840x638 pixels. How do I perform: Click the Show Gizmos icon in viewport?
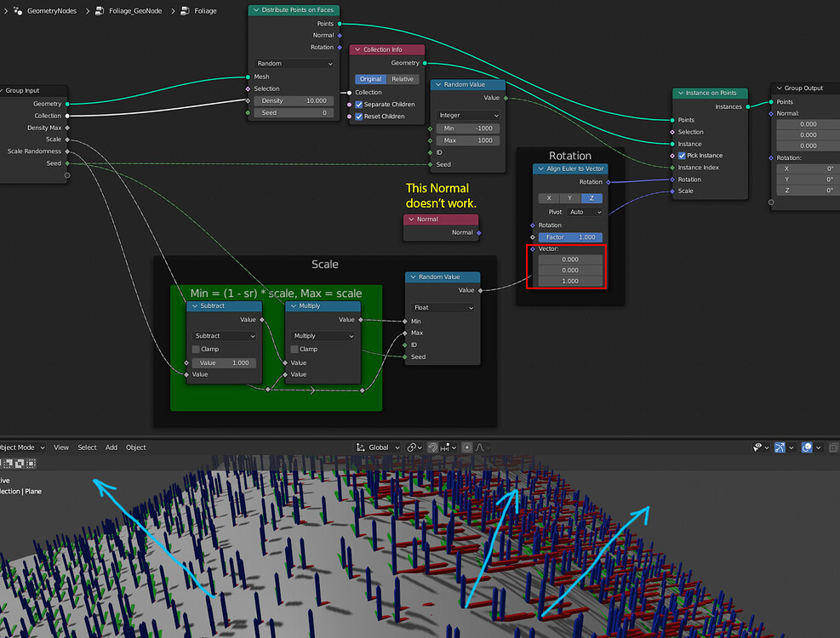(780, 447)
